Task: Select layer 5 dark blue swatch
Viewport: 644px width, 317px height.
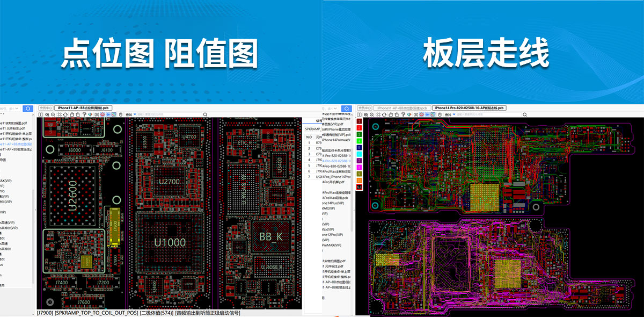Action: (x=359, y=147)
